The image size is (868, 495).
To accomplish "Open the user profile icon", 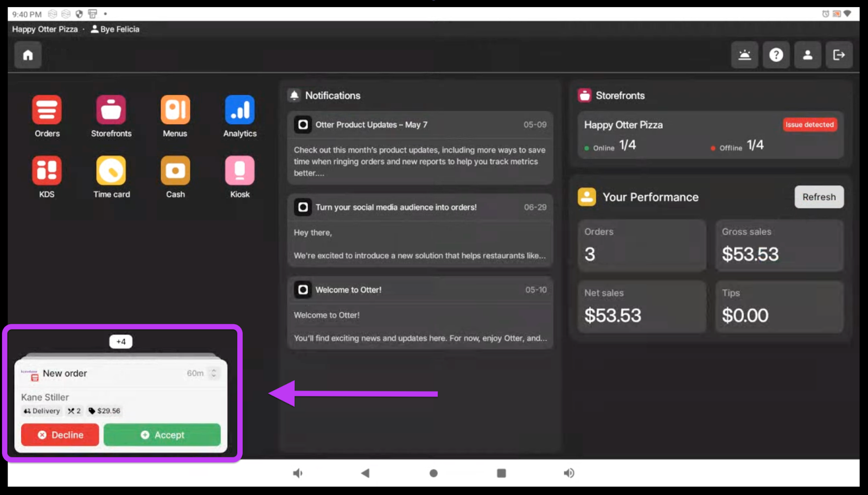I will pos(808,55).
